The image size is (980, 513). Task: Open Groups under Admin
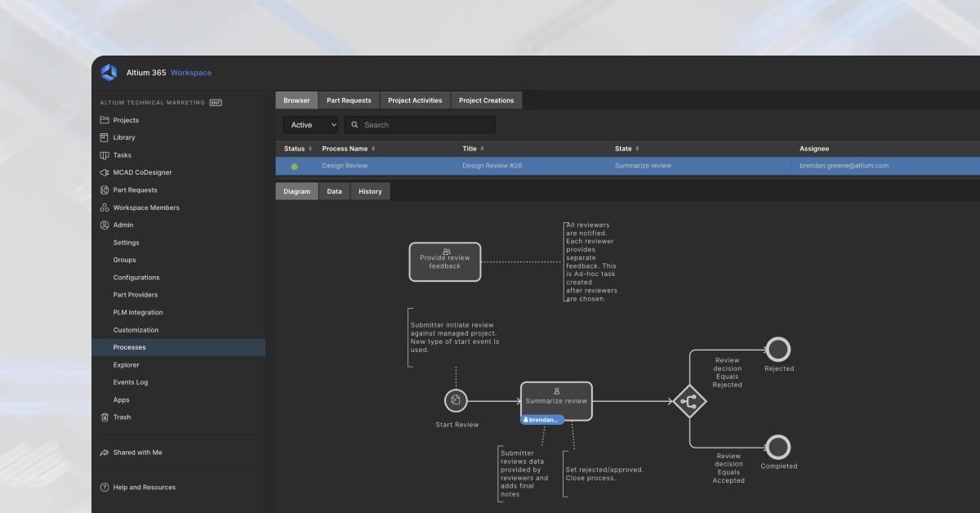click(125, 260)
